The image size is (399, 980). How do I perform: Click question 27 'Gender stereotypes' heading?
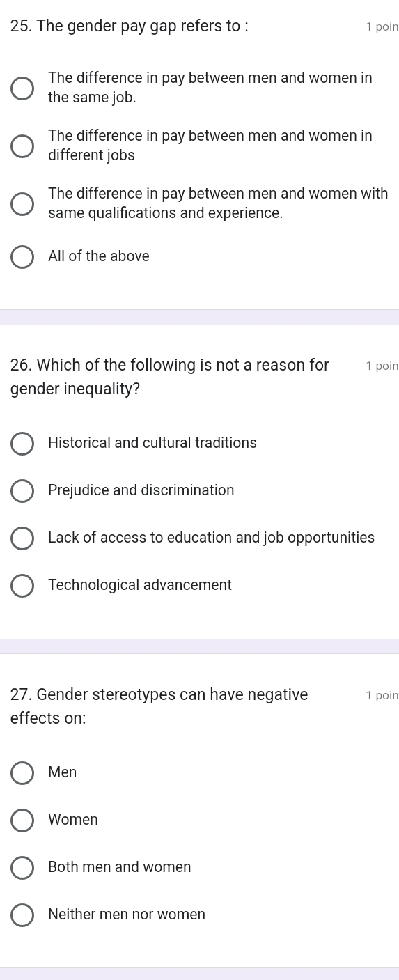[x=159, y=706]
